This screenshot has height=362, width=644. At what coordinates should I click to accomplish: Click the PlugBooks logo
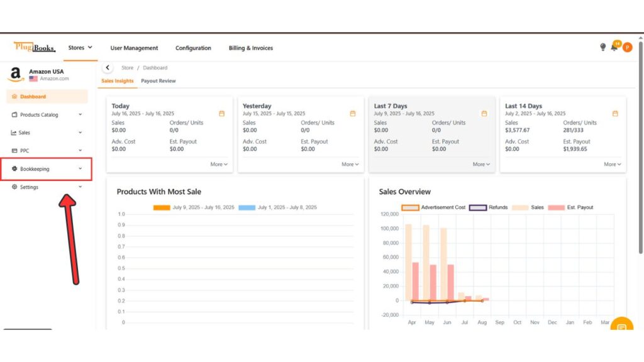(x=35, y=47)
